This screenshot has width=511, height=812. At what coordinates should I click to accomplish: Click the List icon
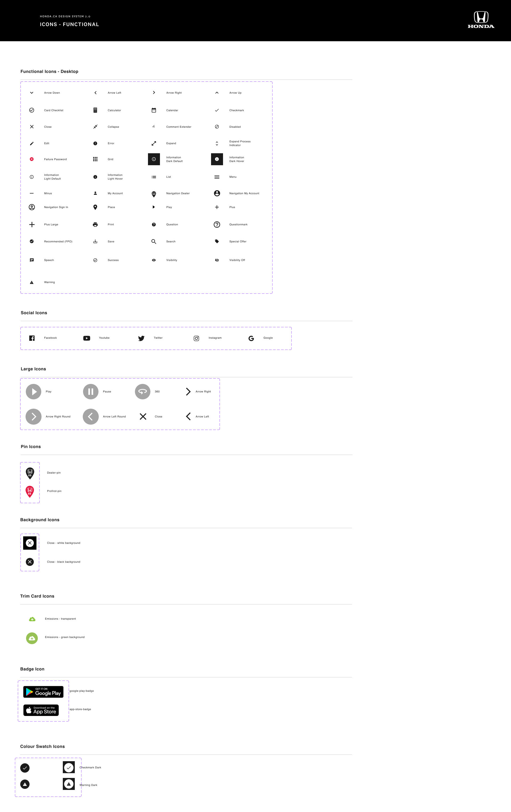154,177
